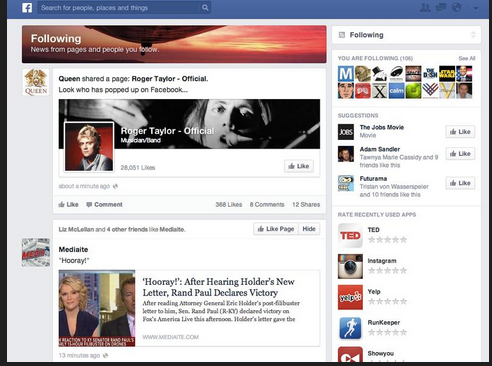Open Adam Sandler suggestion thumbnail
Screen dimensions: 492x366
point(346,154)
